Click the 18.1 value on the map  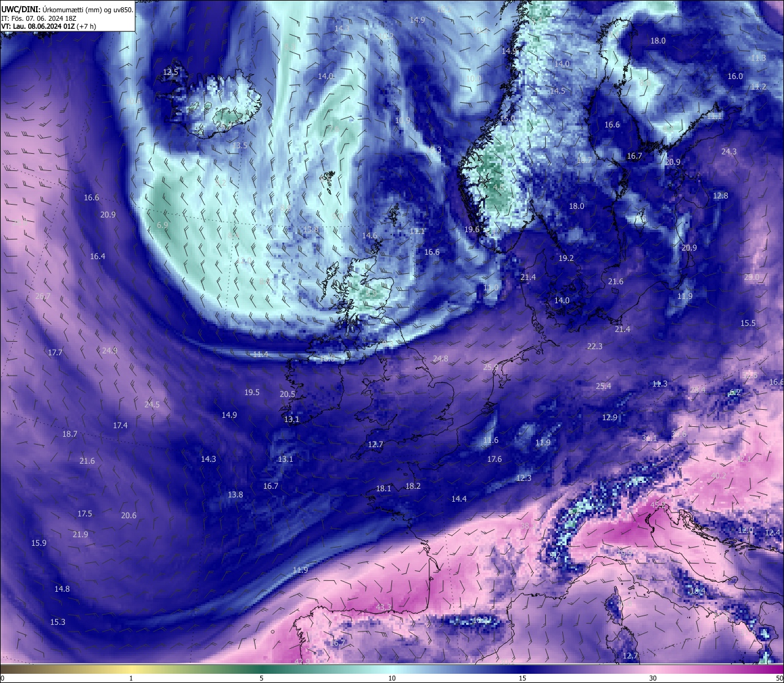point(383,488)
